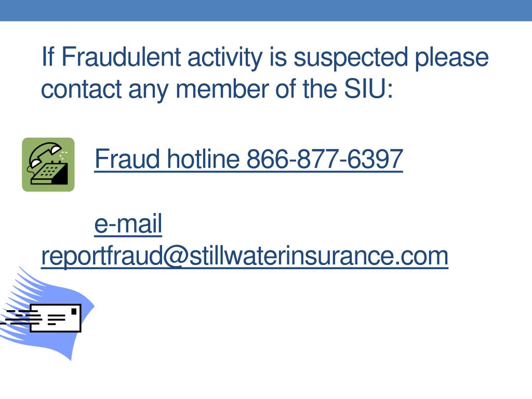The width and height of the screenshot is (532, 399).
Task: Click the stamp on the envelope clipart
Action: [74, 311]
